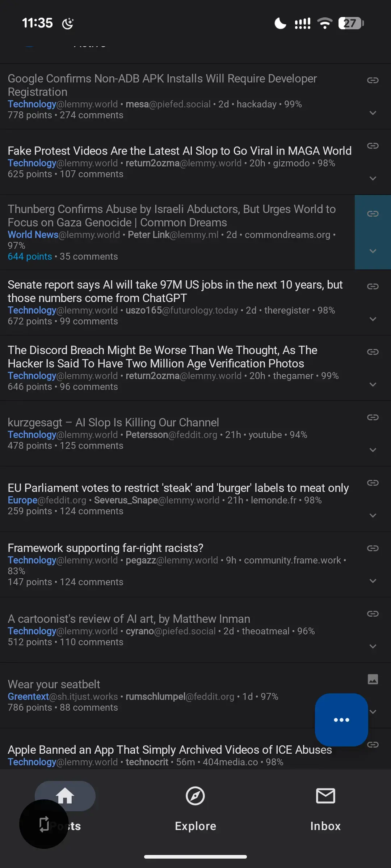Open link icon for Senate AI jobs post
This screenshot has width=391, height=868.
373,286
